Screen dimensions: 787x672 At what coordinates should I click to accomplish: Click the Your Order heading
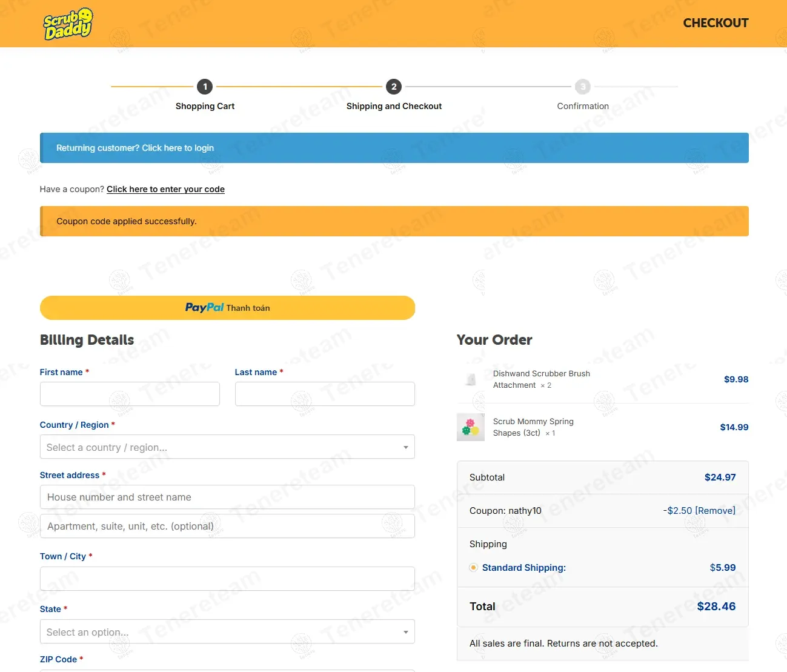click(494, 340)
